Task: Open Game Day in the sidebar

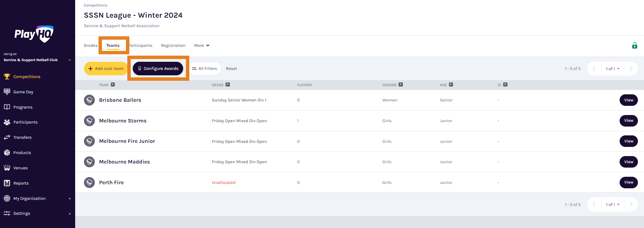Action: pyautogui.click(x=23, y=92)
